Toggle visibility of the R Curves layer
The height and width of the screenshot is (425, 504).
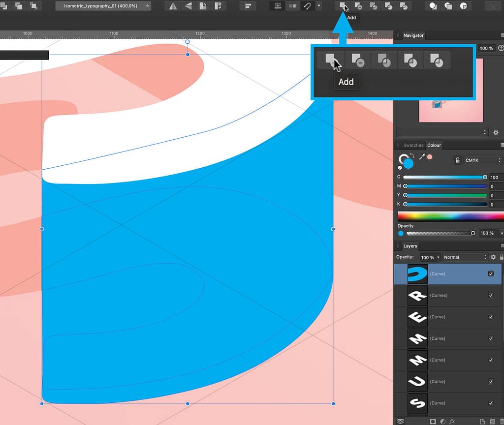(x=491, y=295)
